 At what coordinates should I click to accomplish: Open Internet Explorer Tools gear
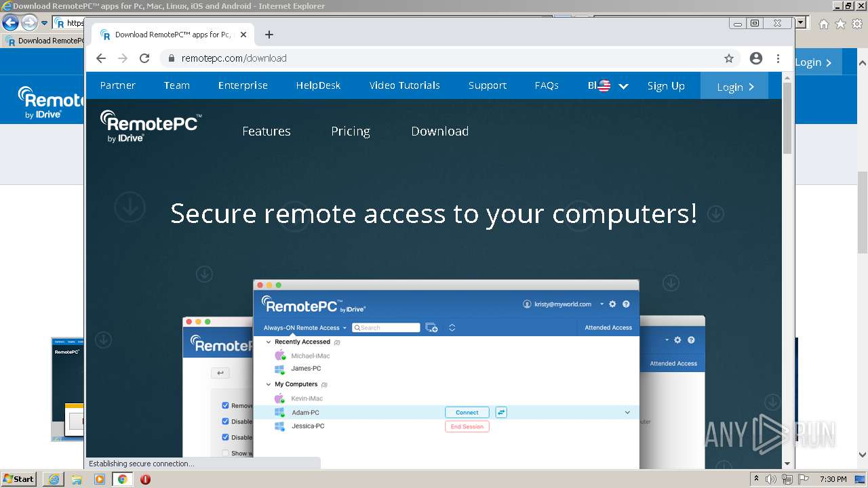[858, 24]
